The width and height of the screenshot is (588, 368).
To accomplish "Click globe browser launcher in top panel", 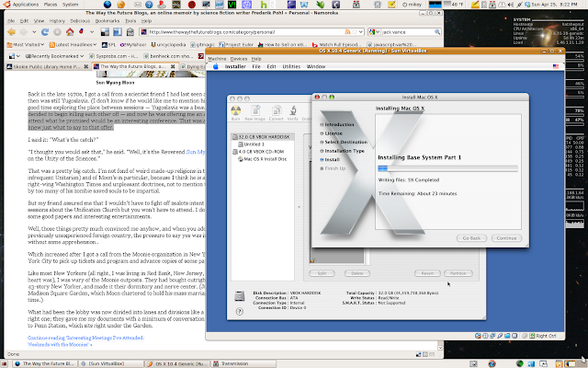I will 107,5.
